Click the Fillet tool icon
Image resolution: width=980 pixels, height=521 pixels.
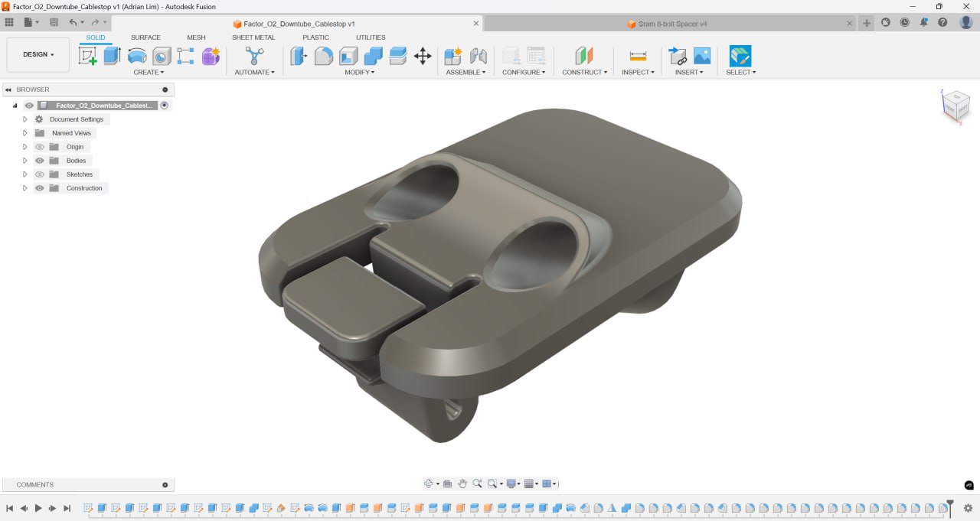pyautogui.click(x=324, y=56)
